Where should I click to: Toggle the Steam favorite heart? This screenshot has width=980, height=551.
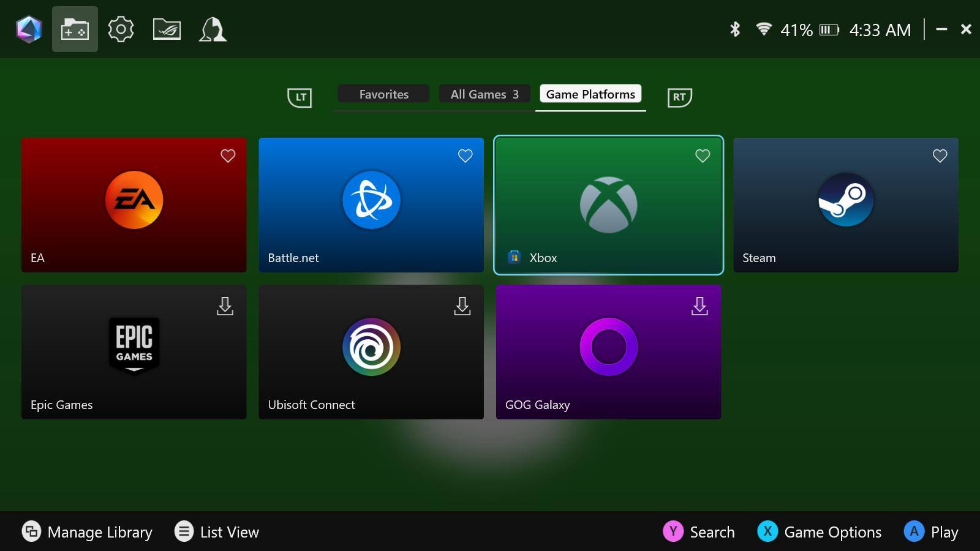[x=940, y=156]
